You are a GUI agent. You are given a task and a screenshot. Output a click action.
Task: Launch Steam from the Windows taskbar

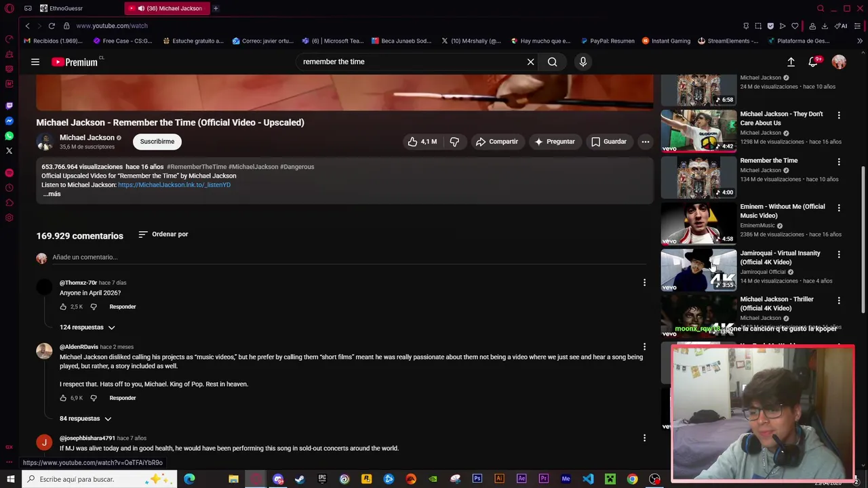[x=300, y=479]
